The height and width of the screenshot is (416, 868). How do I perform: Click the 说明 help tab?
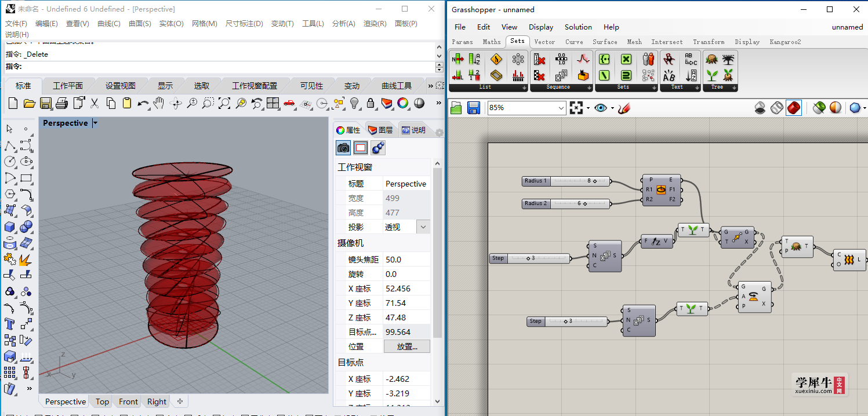pyautogui.click(x=413, y=130)
